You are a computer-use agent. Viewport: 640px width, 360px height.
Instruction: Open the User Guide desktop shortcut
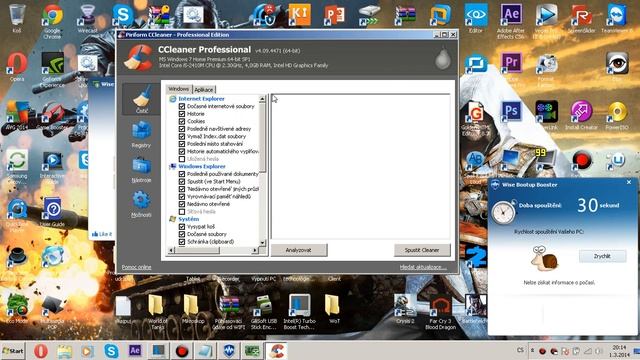(x=52, y=212)
